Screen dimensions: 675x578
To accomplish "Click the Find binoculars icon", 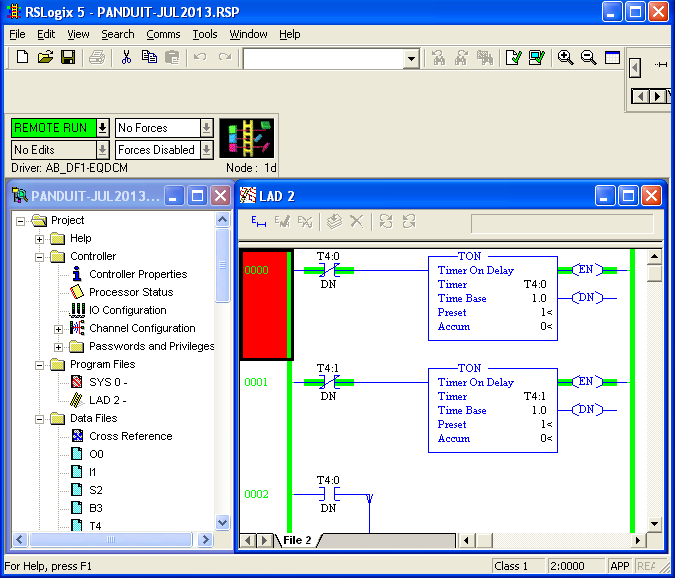I will coord(438,57).
